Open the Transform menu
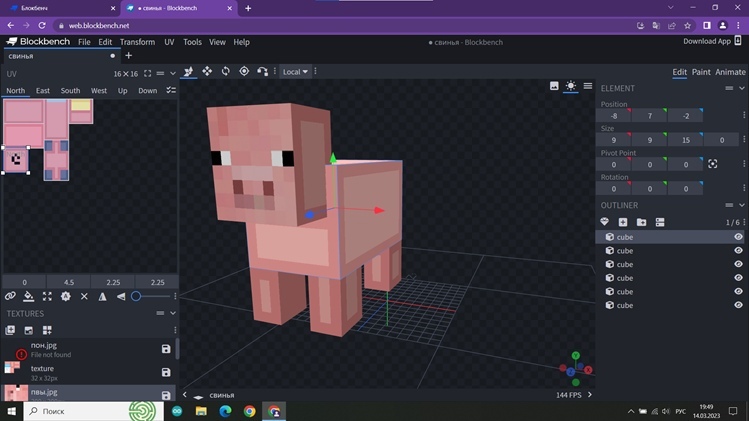 (137, 42)
